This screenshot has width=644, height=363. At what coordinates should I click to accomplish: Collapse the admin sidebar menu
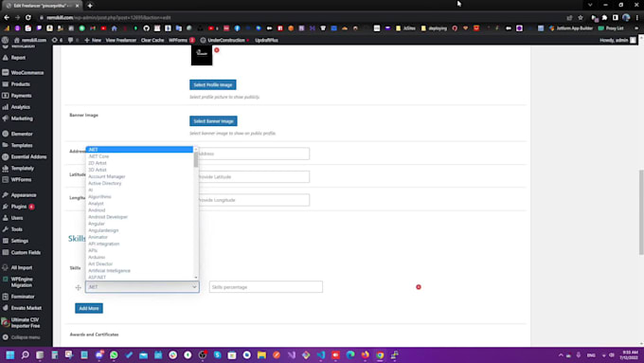[x=25, y=337]
